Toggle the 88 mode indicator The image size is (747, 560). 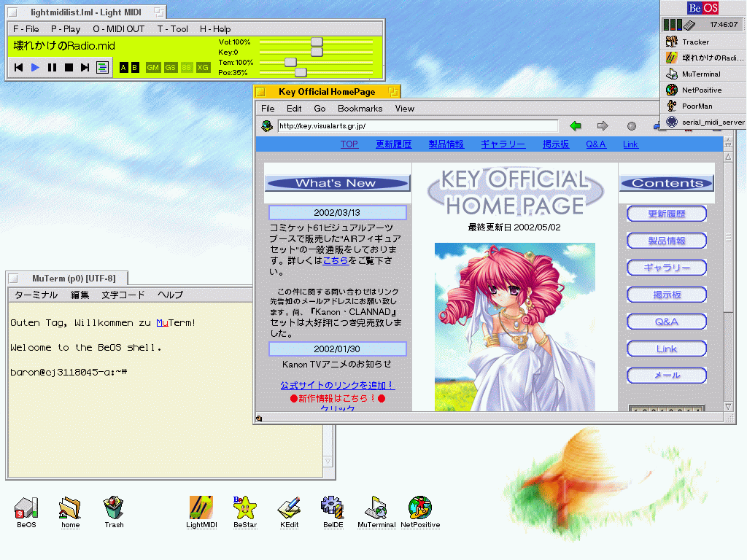[x=186, y=68]
